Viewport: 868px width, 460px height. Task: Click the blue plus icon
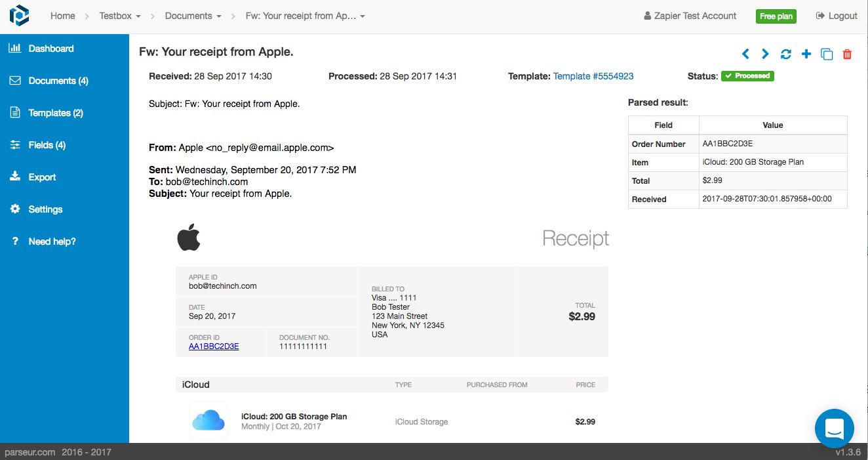click(806, 54)
